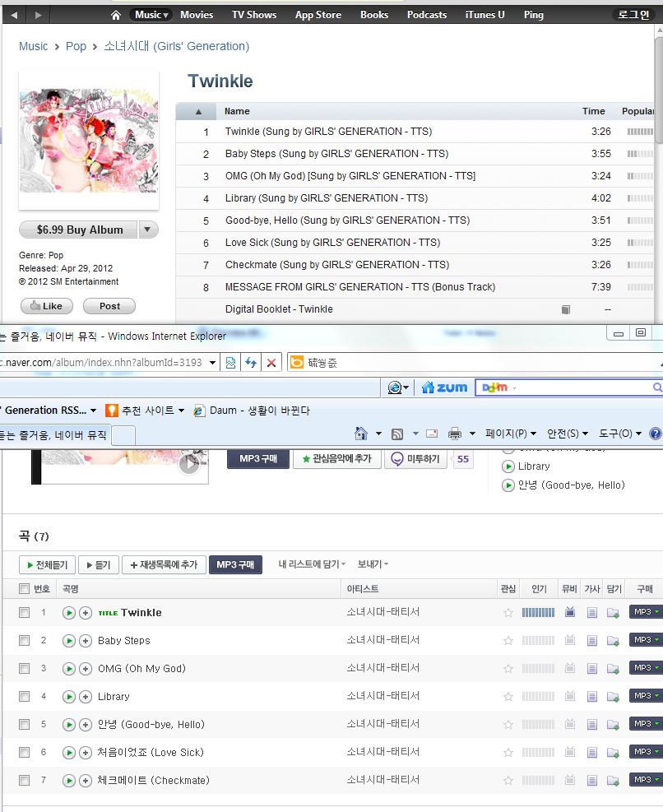Click popularity bar for iTunes track 1

[x=640, y=132]
